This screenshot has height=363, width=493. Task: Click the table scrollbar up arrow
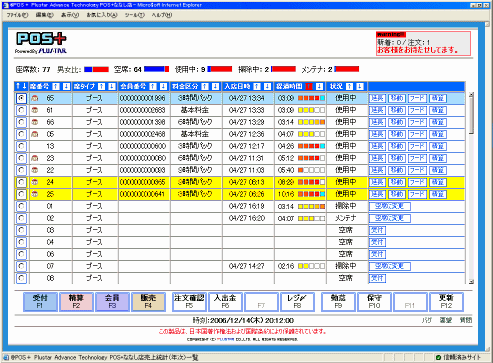coord(471,95)
